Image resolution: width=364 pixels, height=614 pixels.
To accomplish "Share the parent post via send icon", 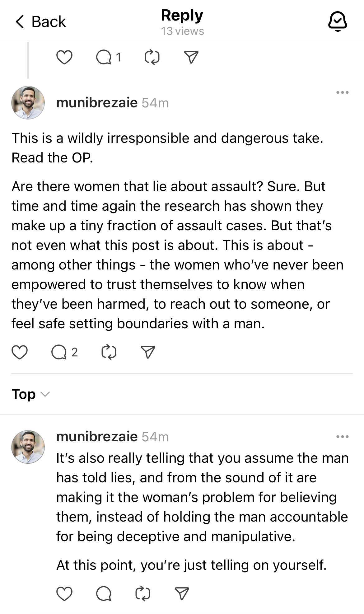I will 191,57.
